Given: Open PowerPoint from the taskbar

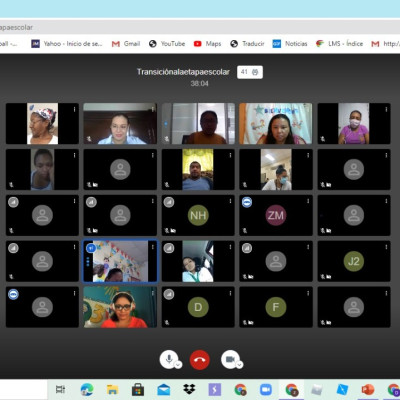Looking at the screenshot, I should 368,389.
